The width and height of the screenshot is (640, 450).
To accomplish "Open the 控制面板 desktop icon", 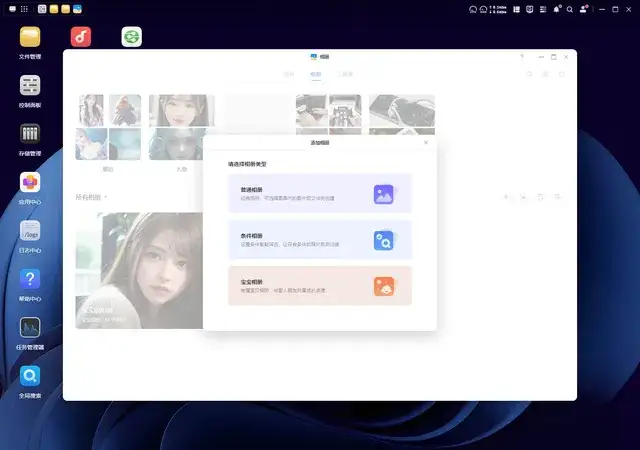I will (x=30, y=85).
